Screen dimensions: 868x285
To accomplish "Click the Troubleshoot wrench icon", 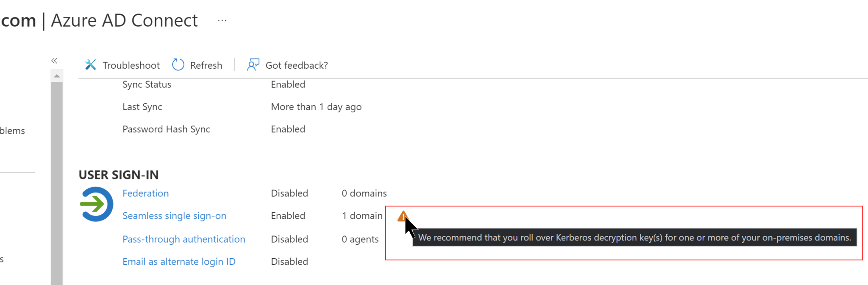I will click(x=91, y=64).
